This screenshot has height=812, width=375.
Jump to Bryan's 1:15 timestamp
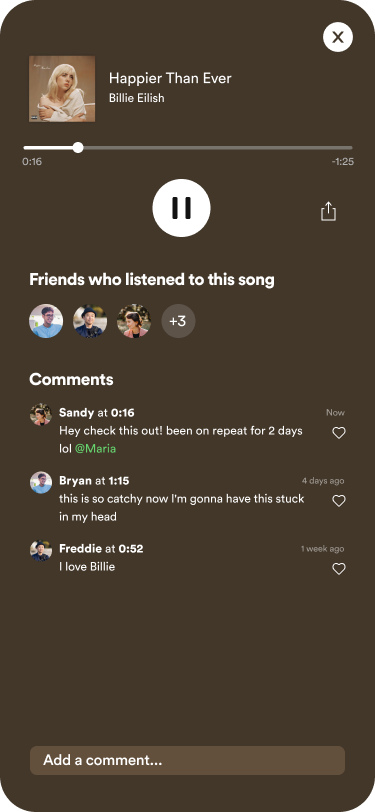(x=119, y=481)
